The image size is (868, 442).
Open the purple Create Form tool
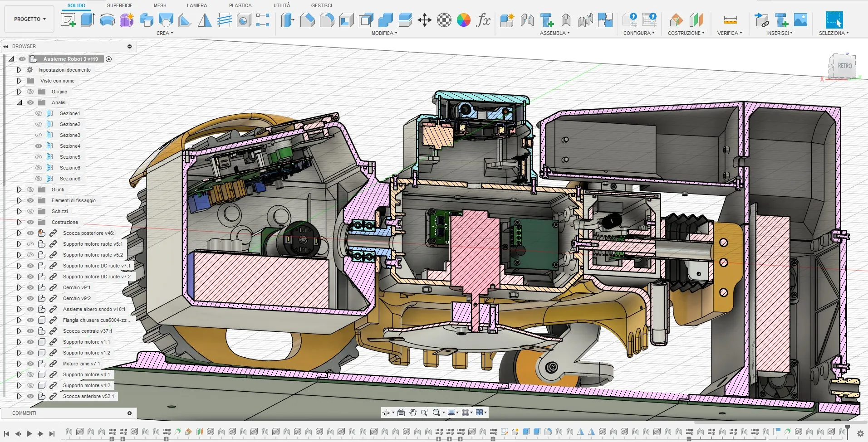127,20
